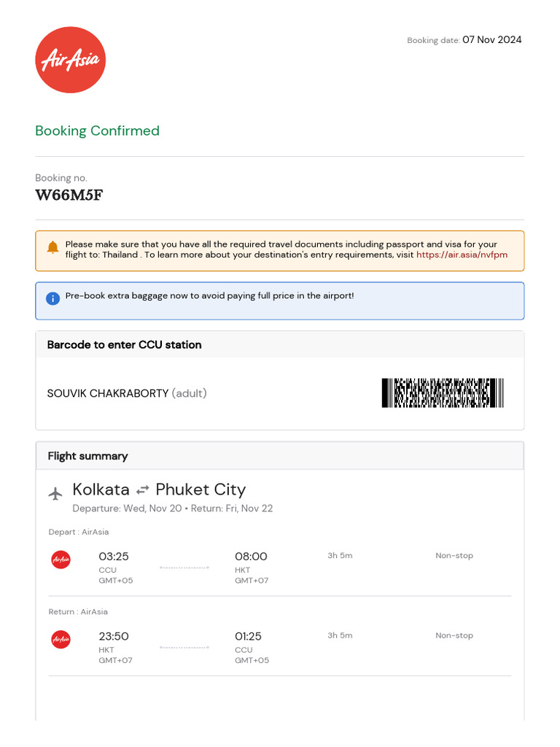Viewport: 560px width, 747px height.
Task: Open the air.asia/nvfpm entry requirements link
Action: [462, 255]
